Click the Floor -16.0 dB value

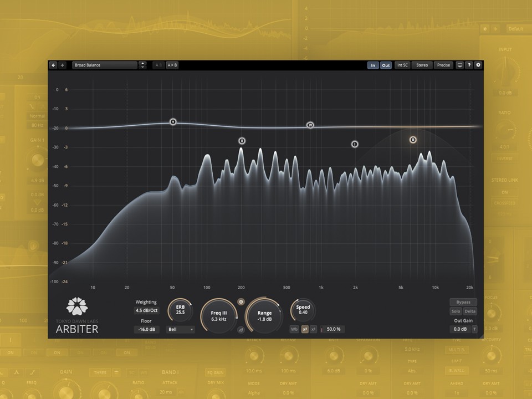pyautogui.click(x=146, y=329)
